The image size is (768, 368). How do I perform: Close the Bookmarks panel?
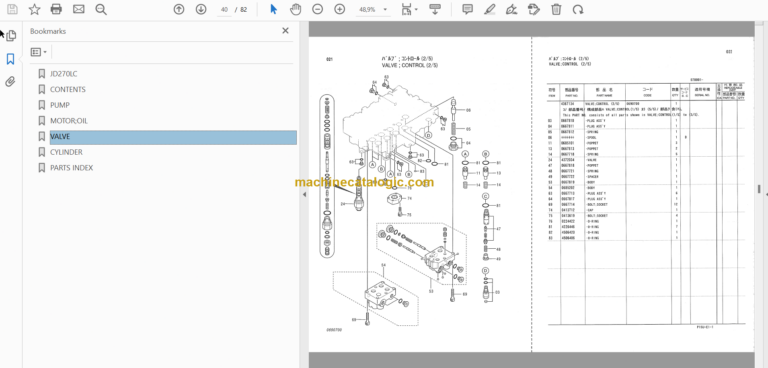click(286, 31)
